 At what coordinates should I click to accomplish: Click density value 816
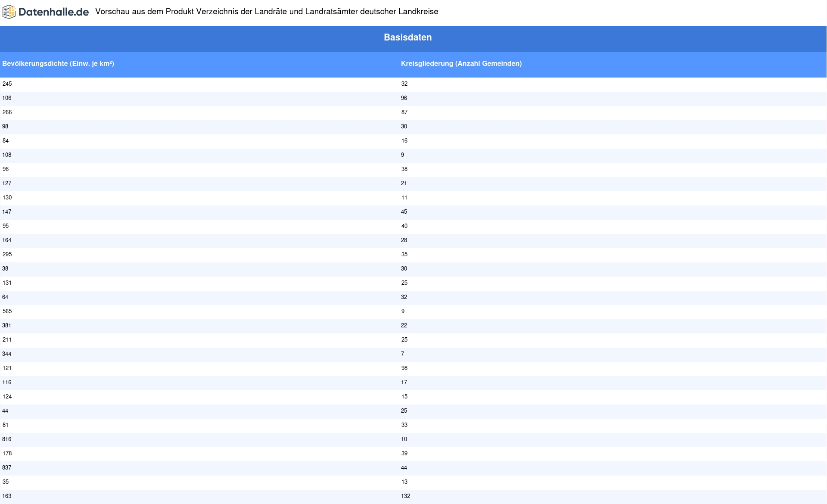click(7, 439)
